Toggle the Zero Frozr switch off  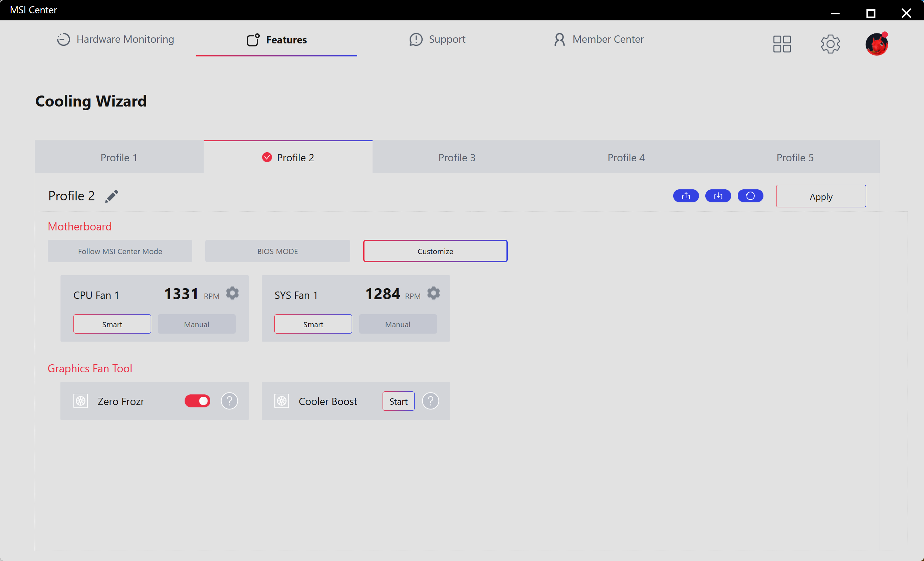(x=197, y=401)
